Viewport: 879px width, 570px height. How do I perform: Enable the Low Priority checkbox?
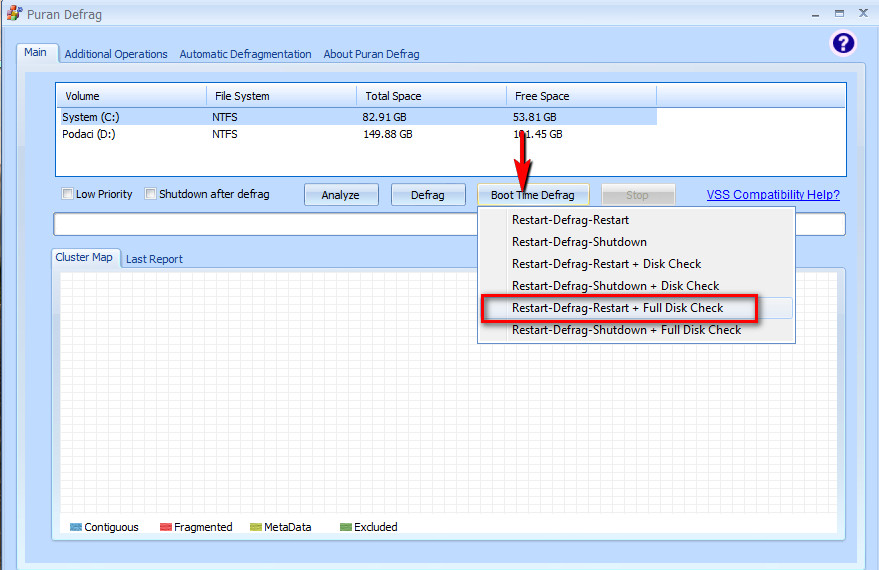67,194
